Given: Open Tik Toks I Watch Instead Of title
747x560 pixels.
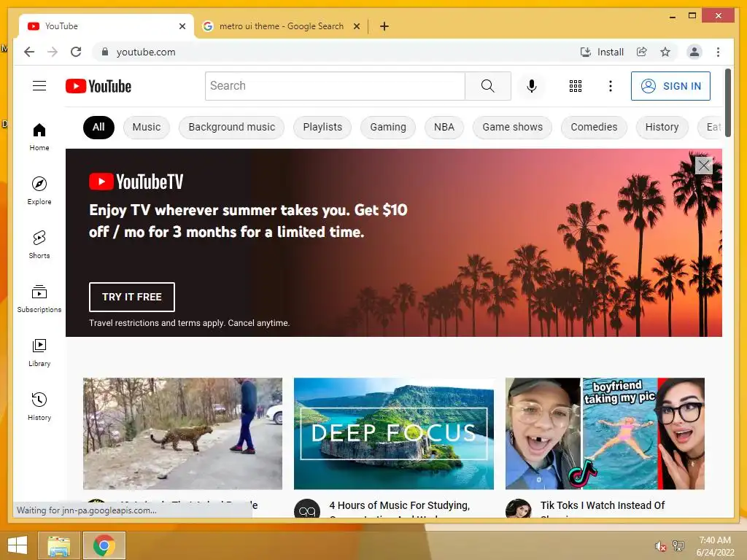Looking at the screenshot, I should point(602,505).
